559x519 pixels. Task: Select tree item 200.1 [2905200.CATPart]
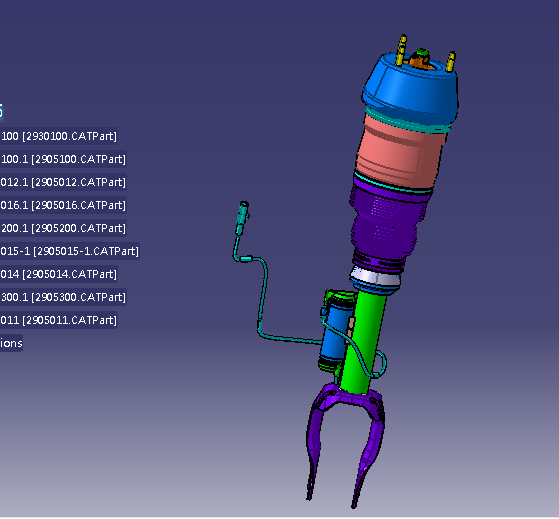coord(63,228)
